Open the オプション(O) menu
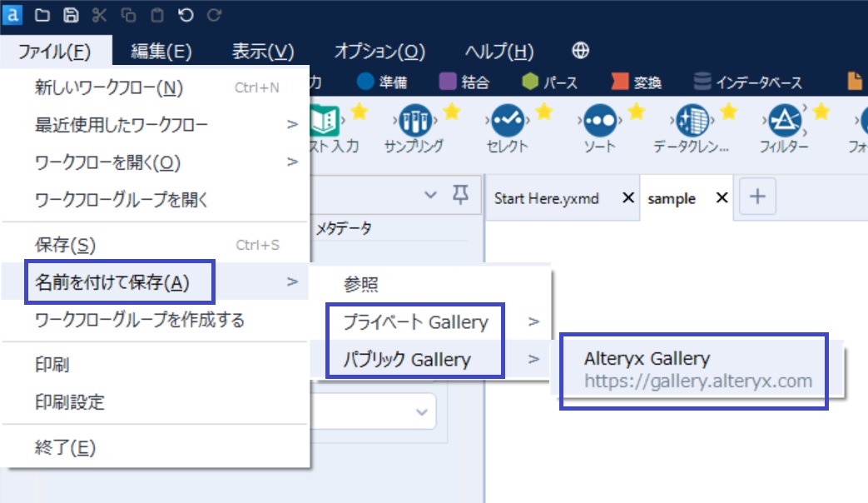The image size is (868, 503). click(x=379, y=52)
